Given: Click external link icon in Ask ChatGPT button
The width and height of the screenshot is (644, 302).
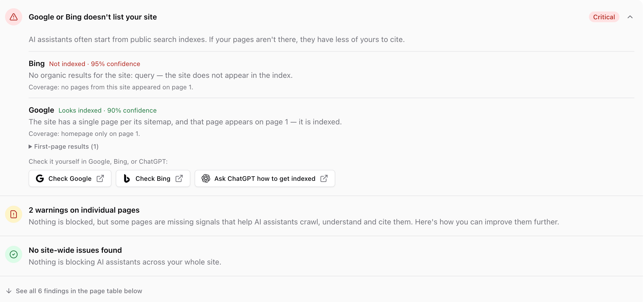Looking at the screenshot, I should pyautogui.click(x=324, y=178).
